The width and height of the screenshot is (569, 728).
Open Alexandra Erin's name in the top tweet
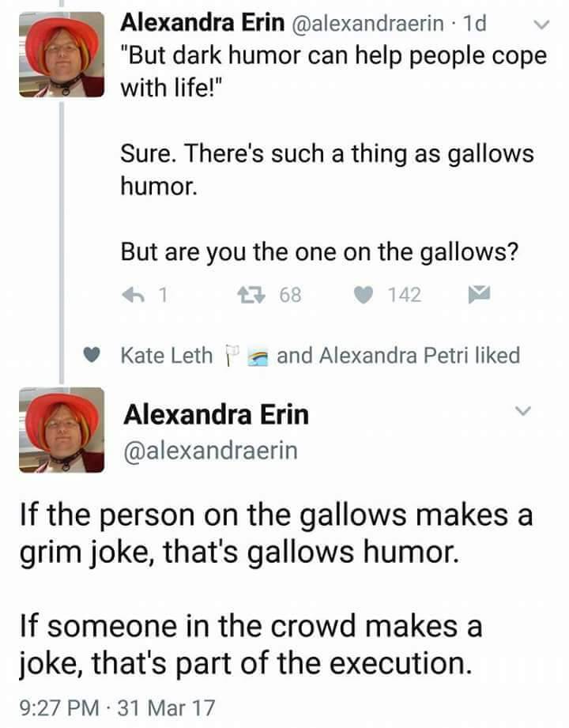point(202,24)
